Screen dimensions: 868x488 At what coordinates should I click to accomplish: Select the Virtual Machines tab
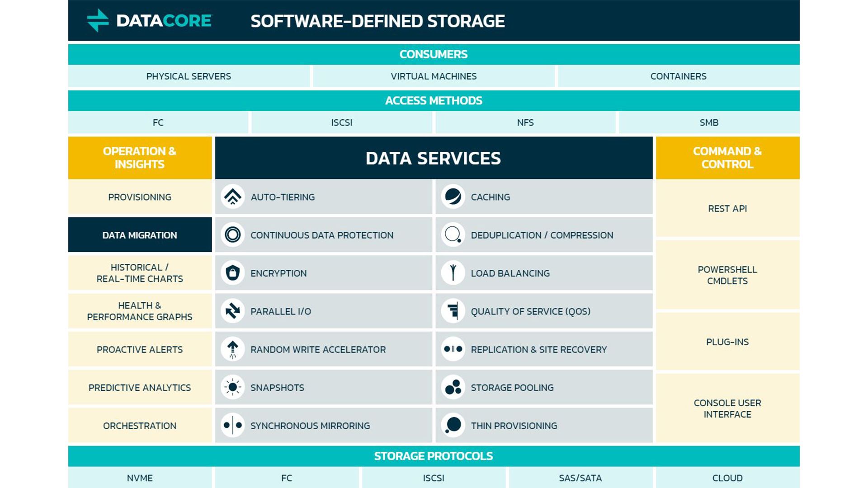point(434,76)
